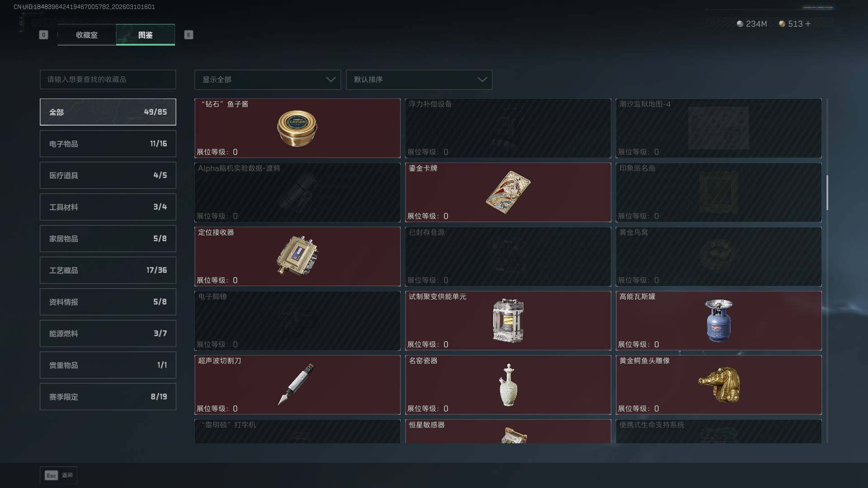The width and height of the screenshot is (868, 488).
Task: Select the positioning receiver icon
Action: 297,255
